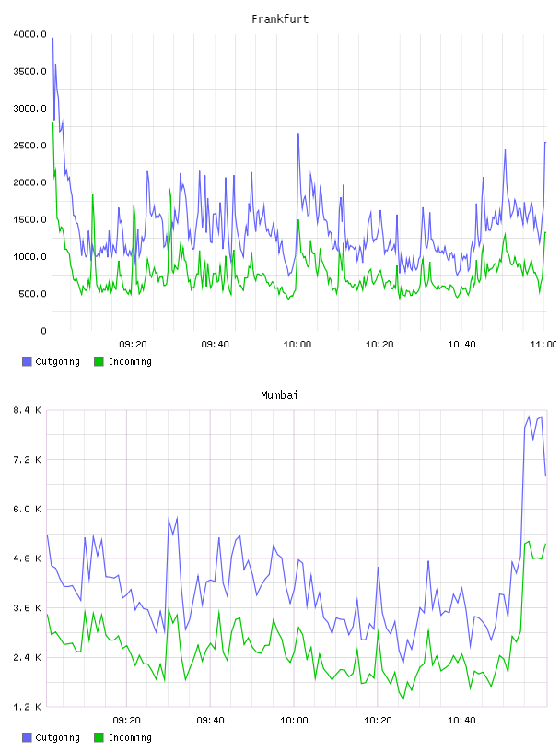Click the 4.8 K y-axis label on Mumbai
560x752 pixels.
click(27, 558)
